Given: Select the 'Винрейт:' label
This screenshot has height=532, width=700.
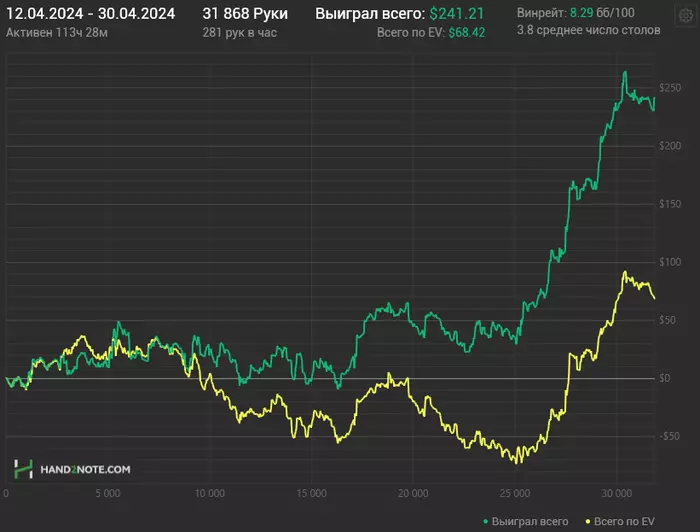Looking at the screenshot, I should click(x=541, y=12).
